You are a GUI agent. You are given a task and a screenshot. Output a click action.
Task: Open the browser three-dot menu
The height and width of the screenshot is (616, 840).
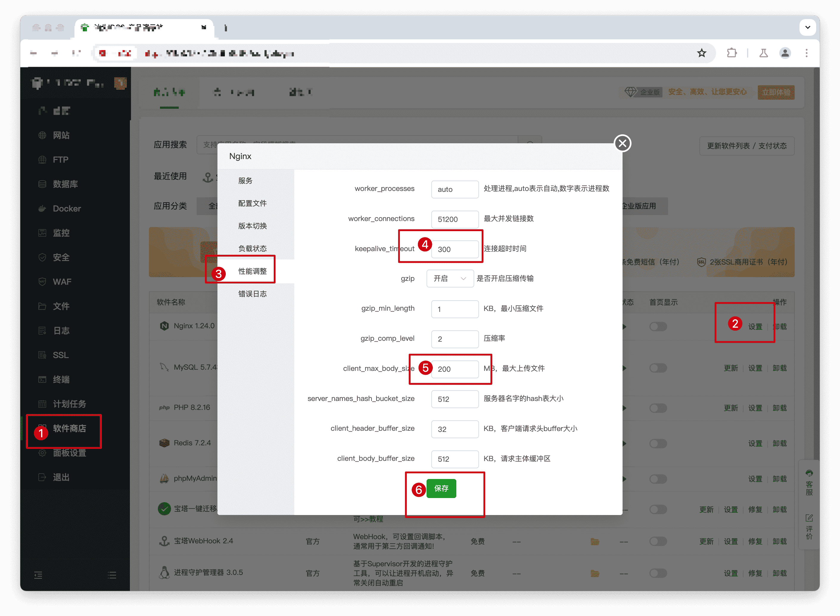806,53
